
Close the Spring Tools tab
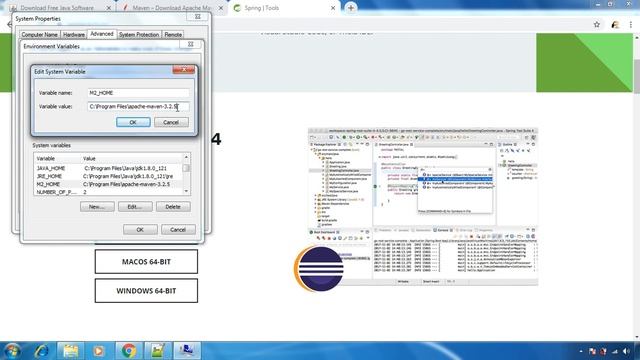pyautogui.click(x=333, y=8)
